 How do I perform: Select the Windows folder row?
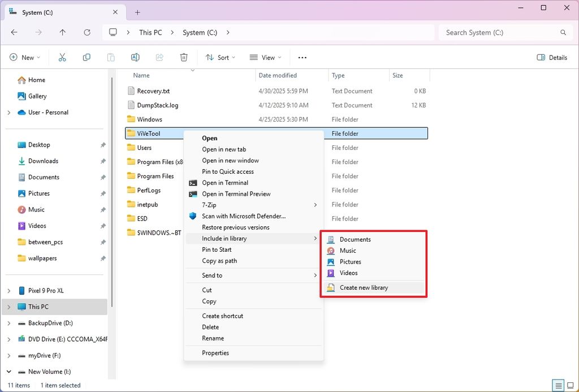[276, 119]
